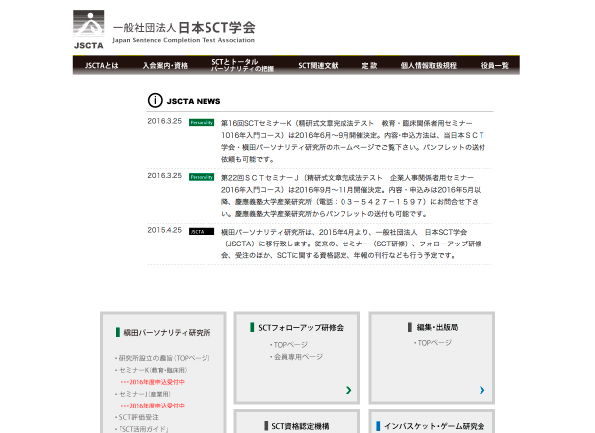Open the SCTフォローアップ研修会 card heading
This screenshot has width=595, height=433.
[301, 328]
